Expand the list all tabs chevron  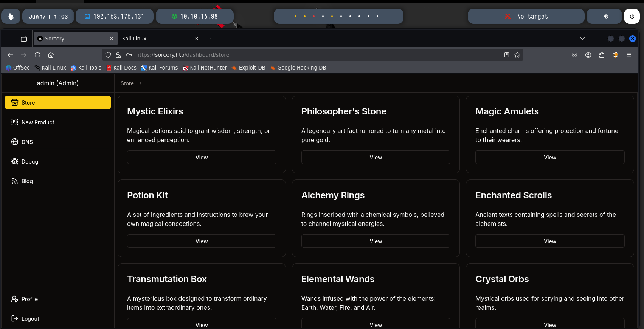pyautogui.click(x=582, y=39)
